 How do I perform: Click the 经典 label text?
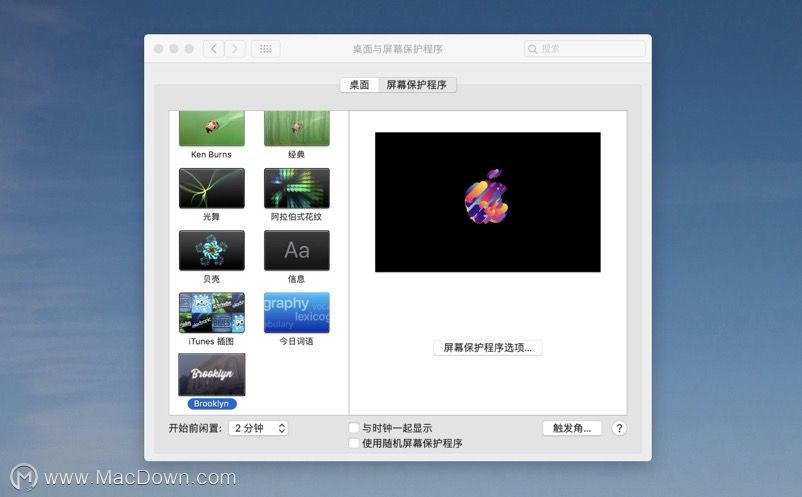pos(296,154)
